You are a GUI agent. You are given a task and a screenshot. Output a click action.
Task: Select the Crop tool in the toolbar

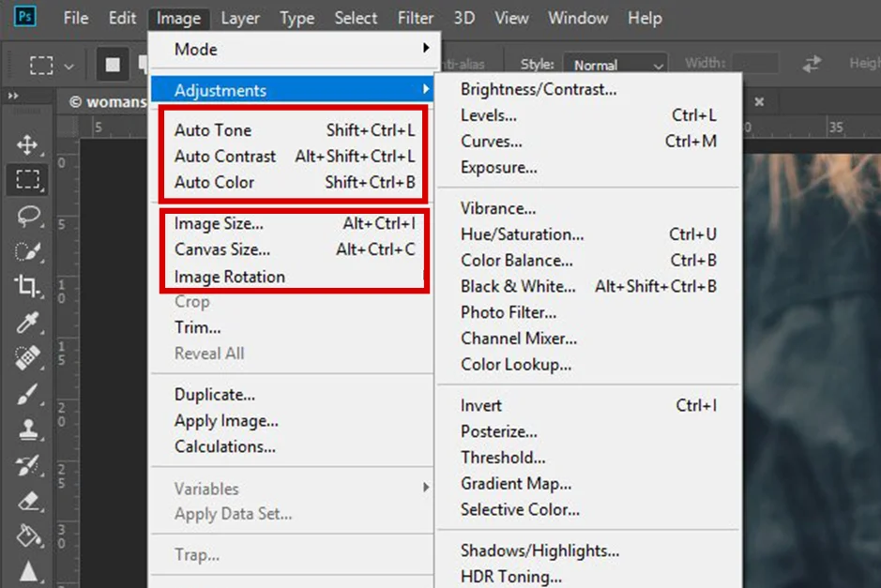27,287
